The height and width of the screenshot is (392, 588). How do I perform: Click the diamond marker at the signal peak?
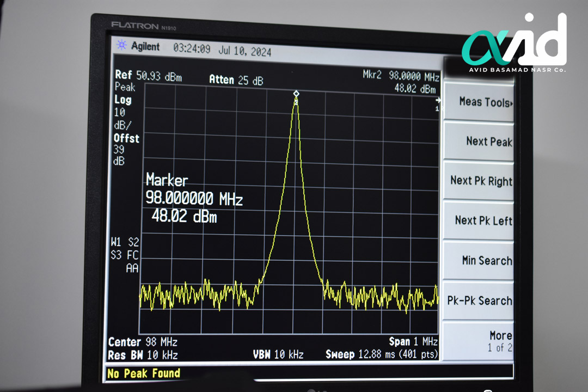pos(296,94)
